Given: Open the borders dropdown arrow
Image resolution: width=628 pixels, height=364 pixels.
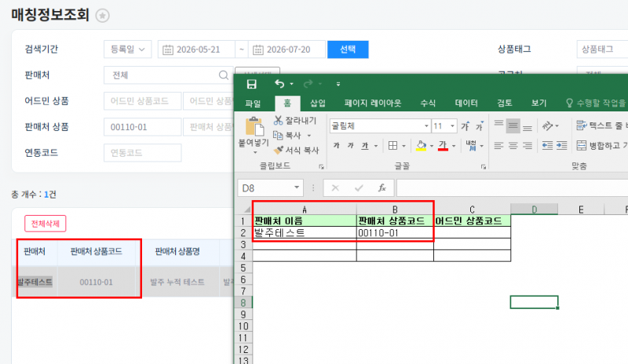Looking at the screenshot, I should [403, 146].
